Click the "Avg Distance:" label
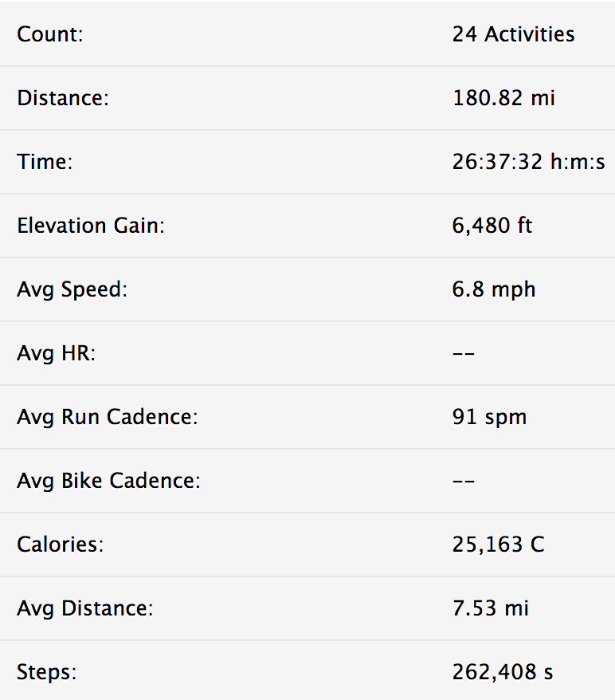 click(84, 608)
